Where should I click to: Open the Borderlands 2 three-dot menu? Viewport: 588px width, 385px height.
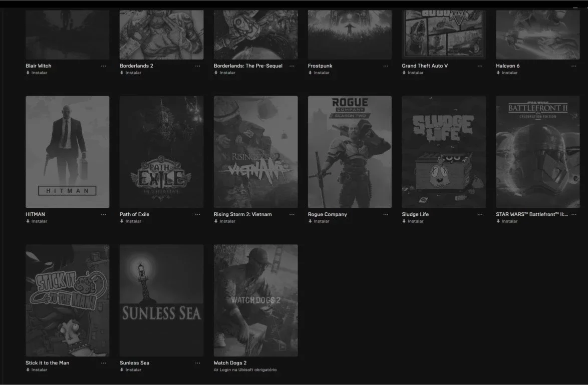[198, 66]
